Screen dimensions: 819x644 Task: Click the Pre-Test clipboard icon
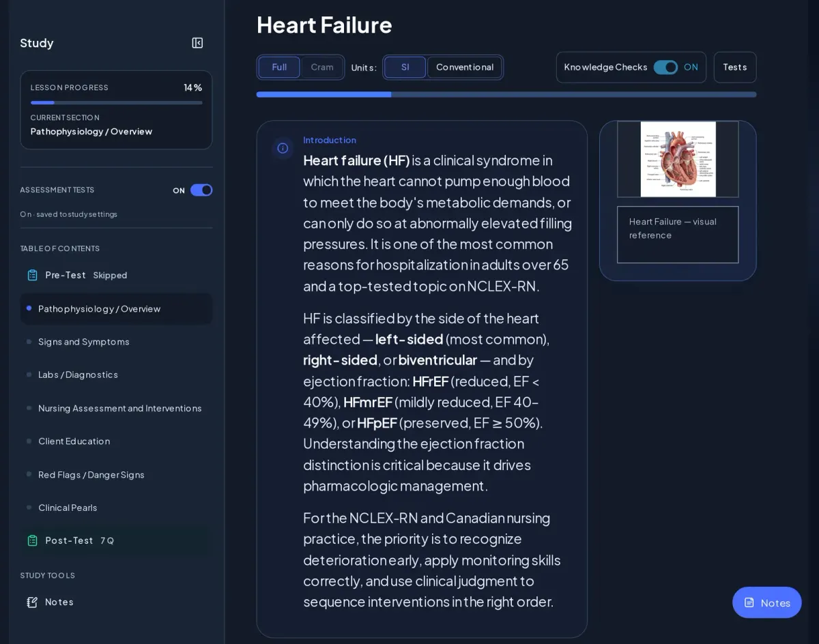tap(32, 275)
